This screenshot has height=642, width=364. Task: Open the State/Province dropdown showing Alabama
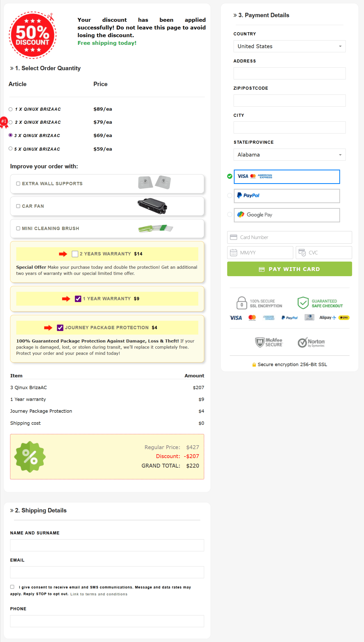tap(289, 155)
